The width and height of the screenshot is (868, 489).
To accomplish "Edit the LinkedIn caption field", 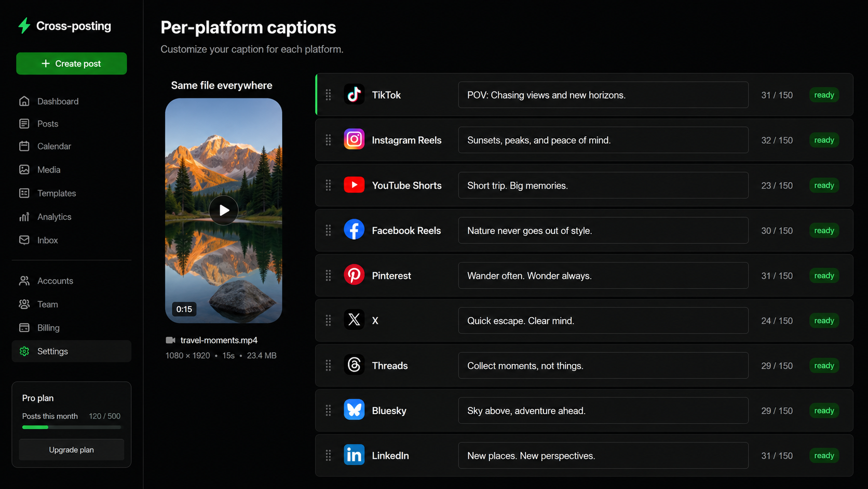I will tap(603, 456).
